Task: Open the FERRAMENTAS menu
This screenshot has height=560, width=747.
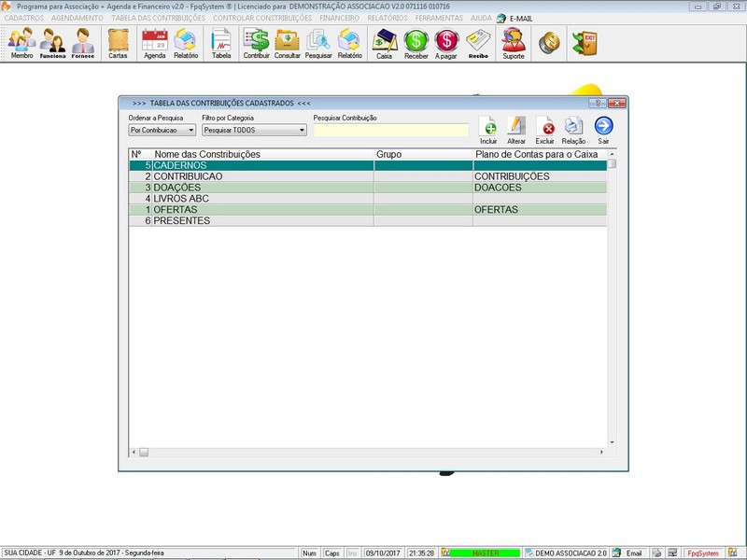Action: 439,18
